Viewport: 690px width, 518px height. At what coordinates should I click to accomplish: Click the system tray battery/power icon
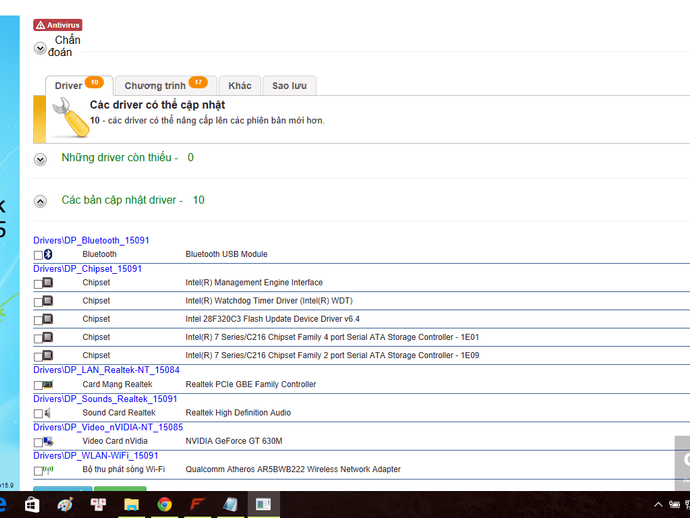click(674, 504)
